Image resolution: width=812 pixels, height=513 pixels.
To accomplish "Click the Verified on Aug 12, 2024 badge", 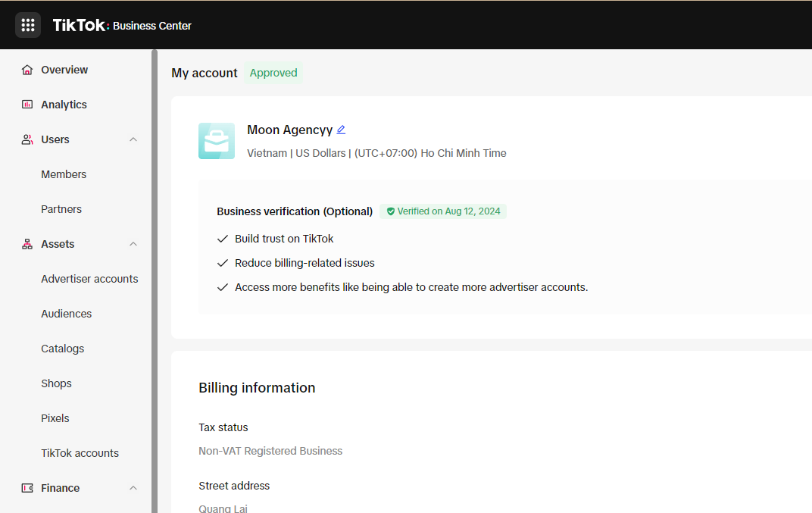I will click(x=443, y=211).
